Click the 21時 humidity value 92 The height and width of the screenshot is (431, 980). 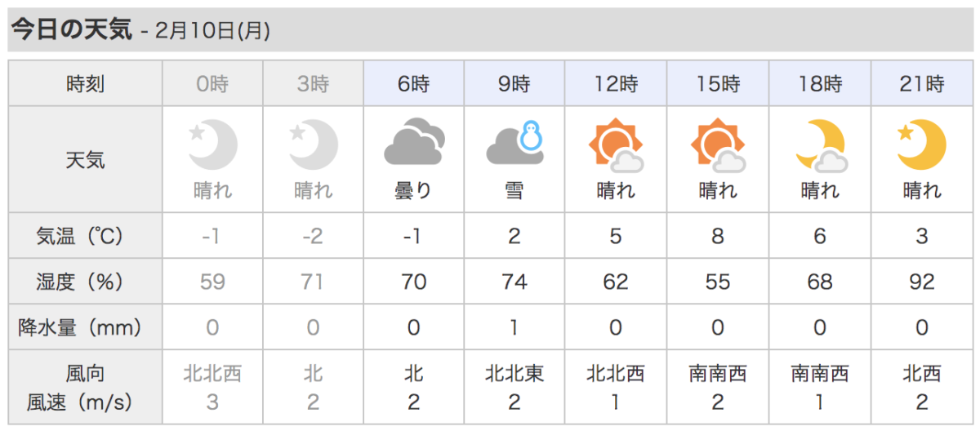[x=922, y=282]
